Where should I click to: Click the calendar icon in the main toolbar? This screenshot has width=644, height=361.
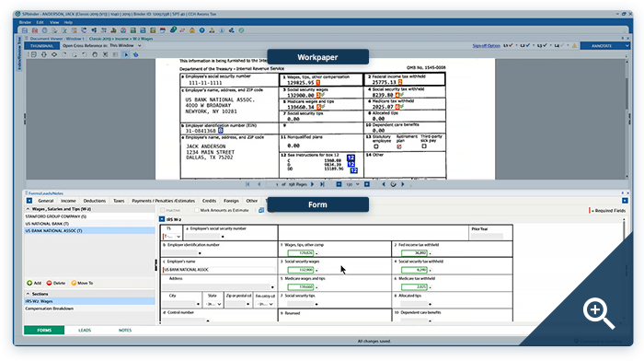pos(163,30)
